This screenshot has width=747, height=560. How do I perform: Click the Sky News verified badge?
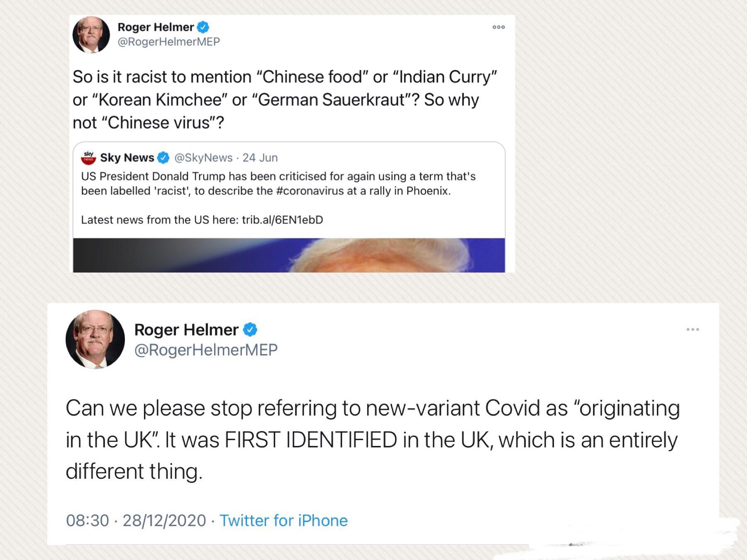[164, 158]
